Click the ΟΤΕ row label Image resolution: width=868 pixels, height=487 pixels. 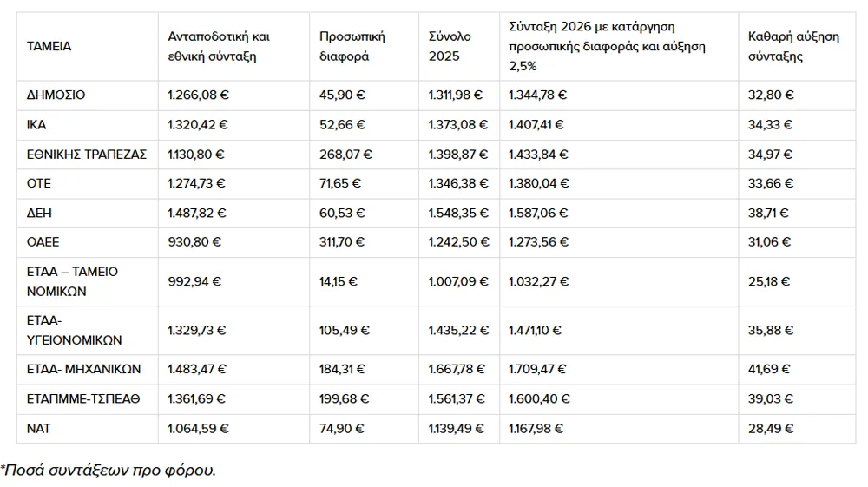(39, 183)
